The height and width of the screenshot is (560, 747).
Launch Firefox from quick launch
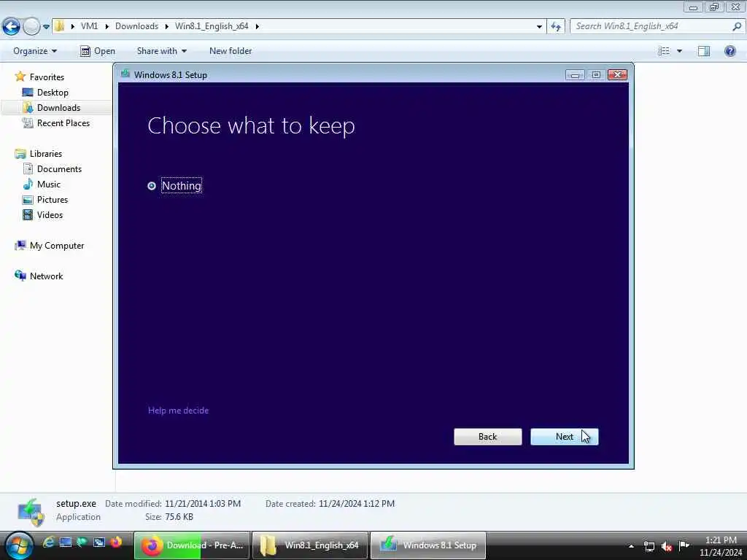(x=116, y=542)
